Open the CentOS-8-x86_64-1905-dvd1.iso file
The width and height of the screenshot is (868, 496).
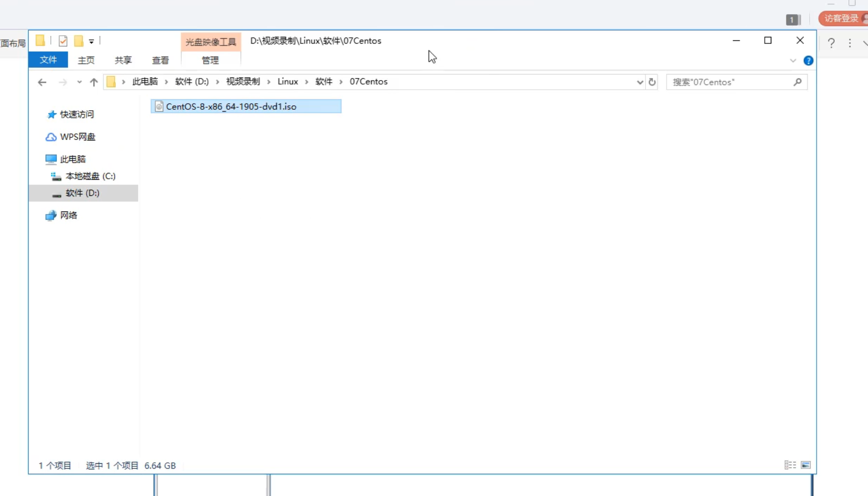pyautogui.click(x=246, y=106)
